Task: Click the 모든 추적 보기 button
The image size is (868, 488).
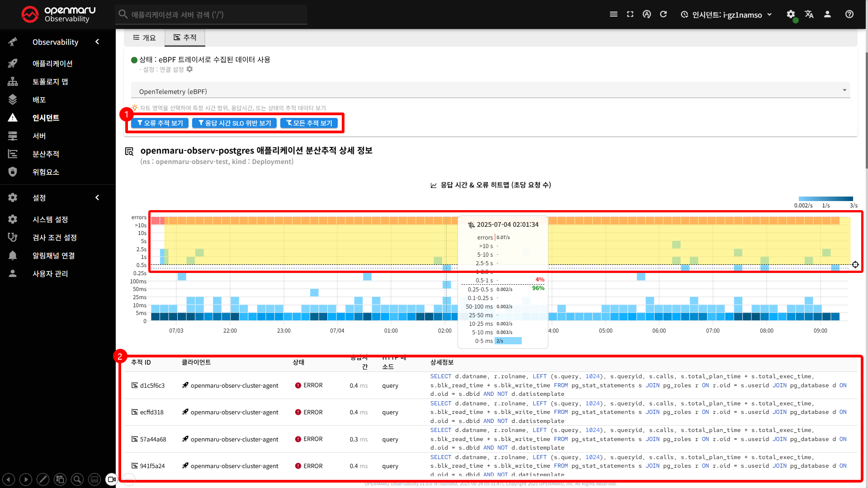Action: 309,123
